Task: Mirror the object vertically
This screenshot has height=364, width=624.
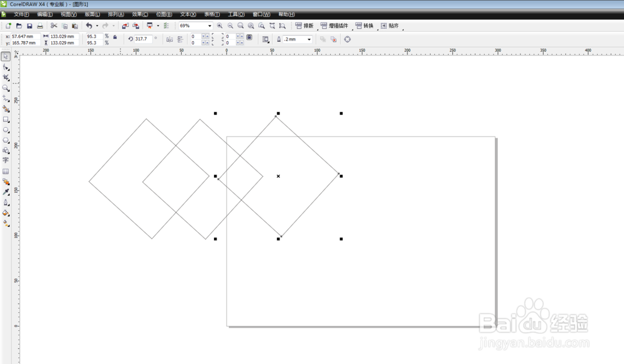Action: 180,39
